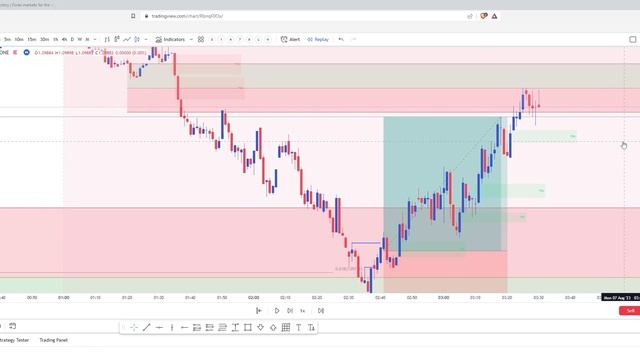Switch to 5m timeframe
Viewport: 640px width, 360px height.
click(x=7, y=40)
